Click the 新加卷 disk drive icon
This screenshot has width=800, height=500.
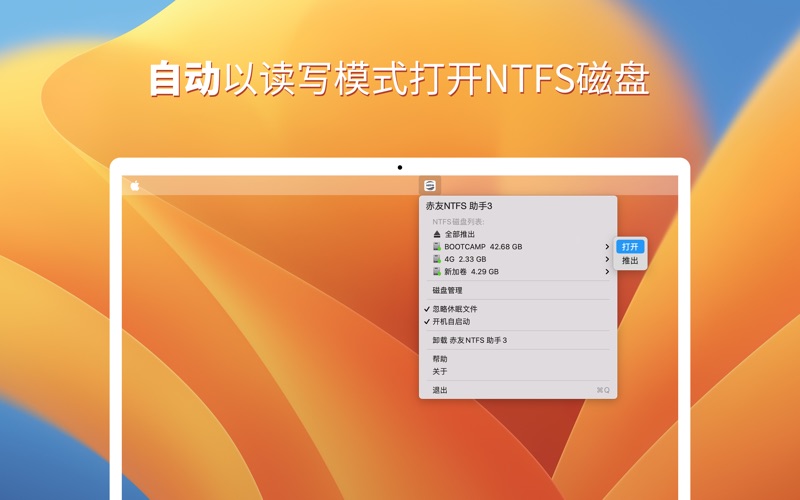pyautogui.click(x=437, y=271)
